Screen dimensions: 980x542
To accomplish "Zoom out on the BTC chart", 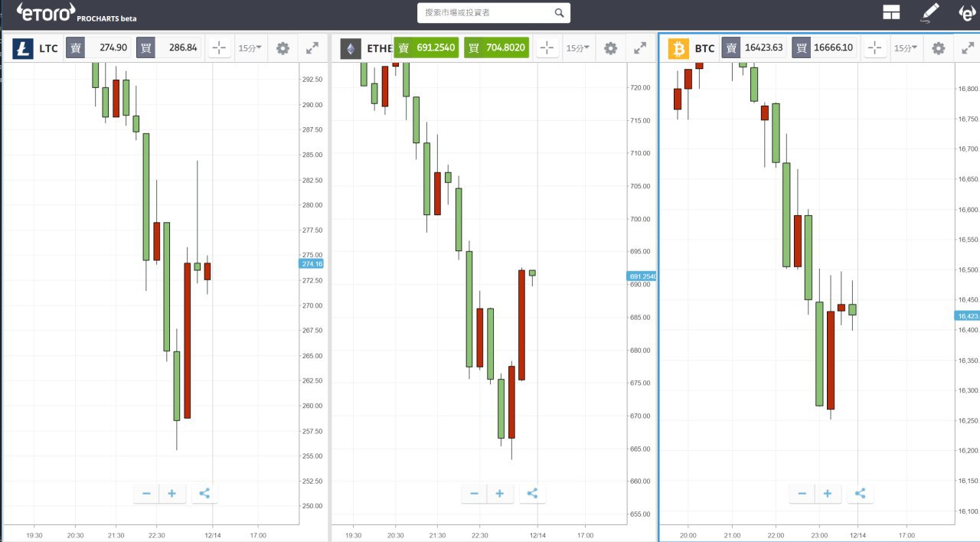I will [802, 494].
